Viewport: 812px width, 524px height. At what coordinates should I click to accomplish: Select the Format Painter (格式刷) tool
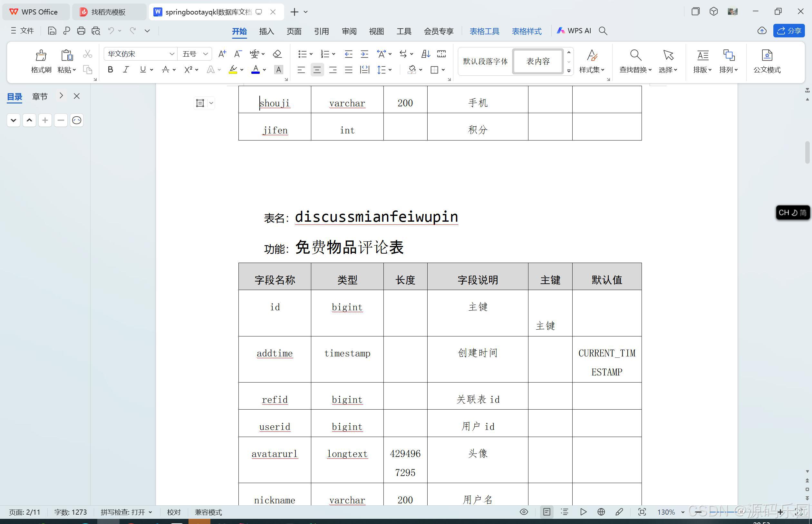pyautogui.click(x=41, y=61)
